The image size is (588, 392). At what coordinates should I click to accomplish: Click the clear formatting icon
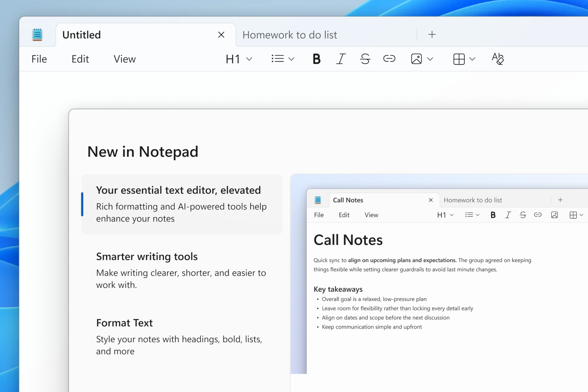point(498,59)
